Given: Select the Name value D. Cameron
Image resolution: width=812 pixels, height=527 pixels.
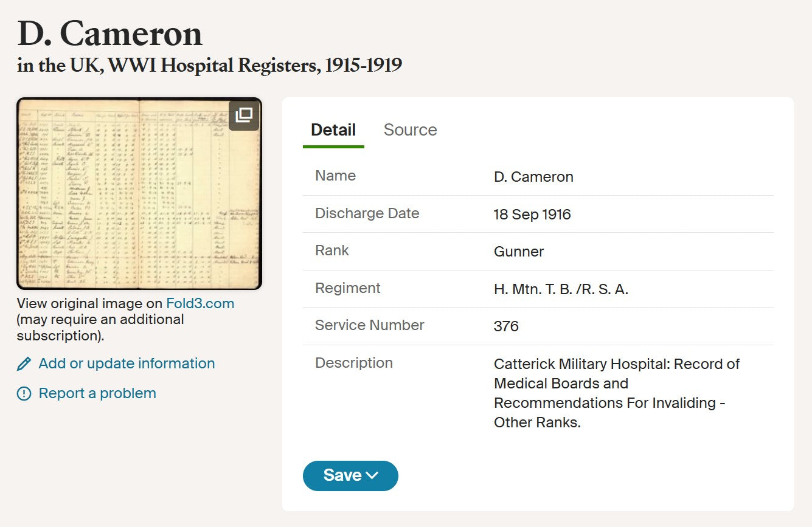Looking at the screenshot, I should click(x=533, y=177).
